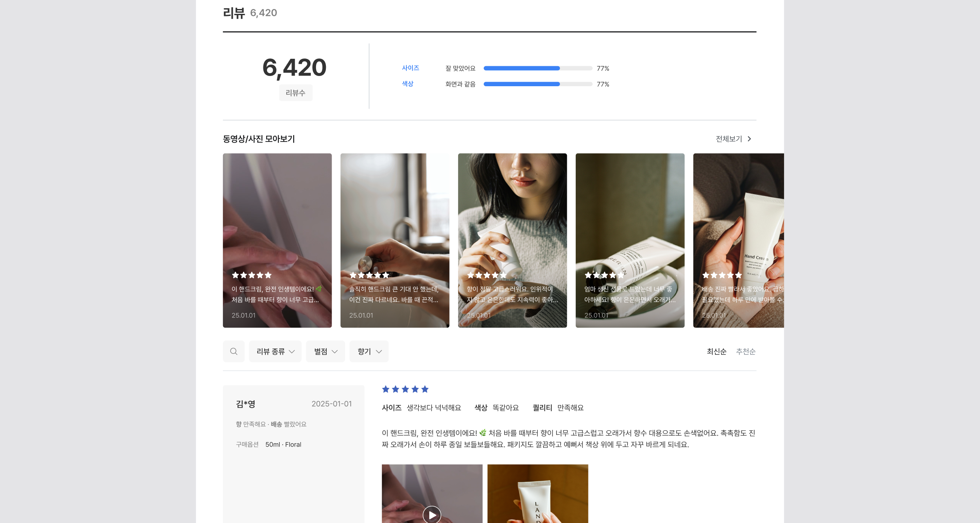Viewport: 980px width, 523px height.
Task: Click the 리뷰수 label badge
Action: 296,93
